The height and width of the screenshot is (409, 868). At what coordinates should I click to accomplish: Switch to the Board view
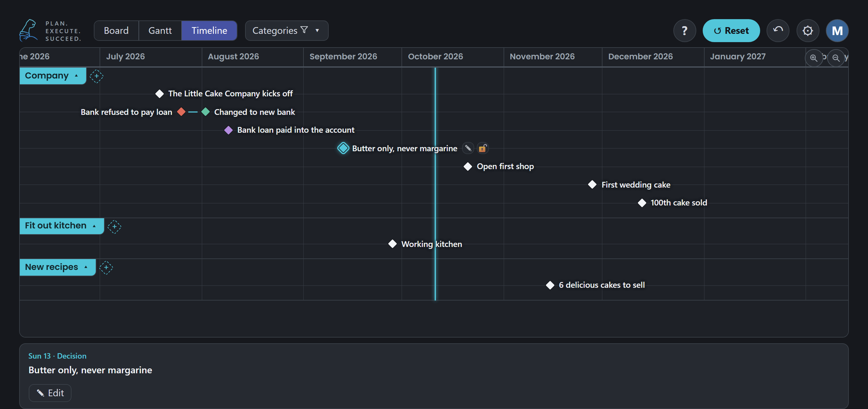click(x=116, y=31)
